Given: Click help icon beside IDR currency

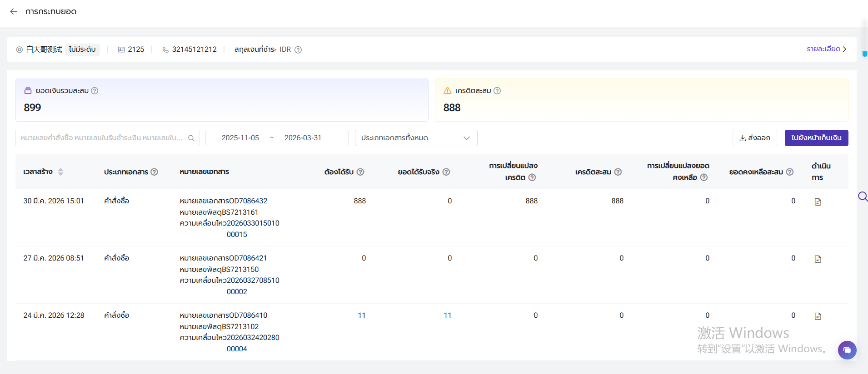Looking at the screenshot, I should [x=298, y=50].
